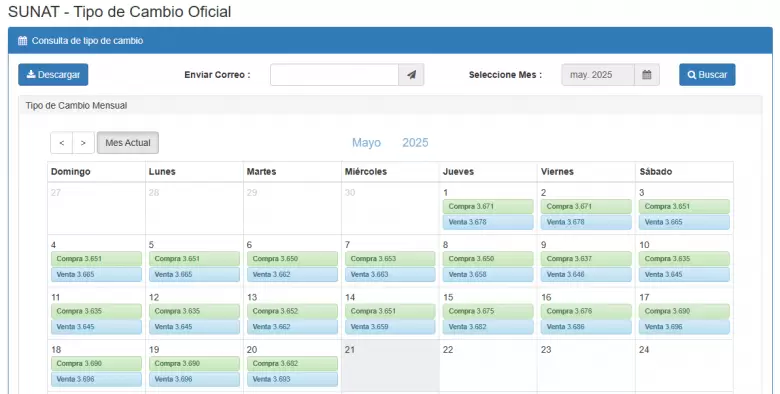Click Venta 3.646 on Friday May 9
The image size is (780, 394).
[x=586, y=274]
